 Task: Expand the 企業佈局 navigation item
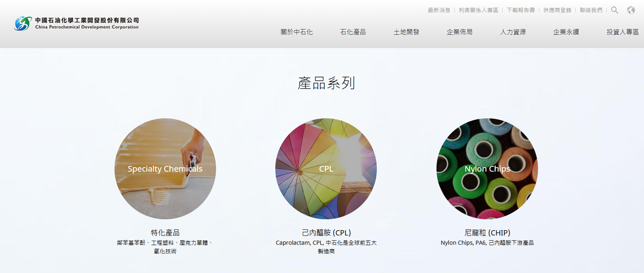click(460, 32)
